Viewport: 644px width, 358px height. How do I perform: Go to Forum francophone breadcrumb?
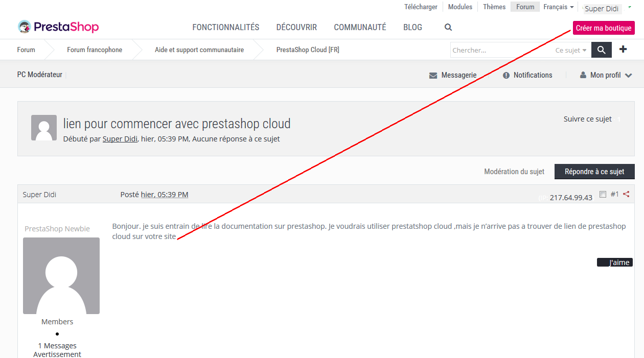[95, 50]
